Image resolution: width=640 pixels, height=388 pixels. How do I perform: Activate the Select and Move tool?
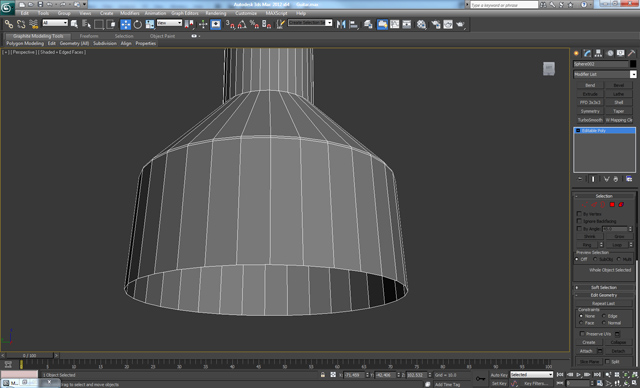pyautogui.click(x=126, y=24)
